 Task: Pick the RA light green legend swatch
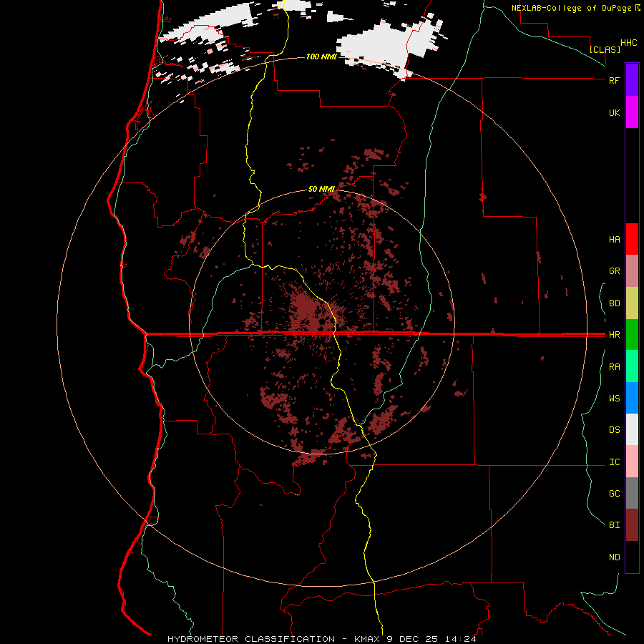tap(632, 366)
